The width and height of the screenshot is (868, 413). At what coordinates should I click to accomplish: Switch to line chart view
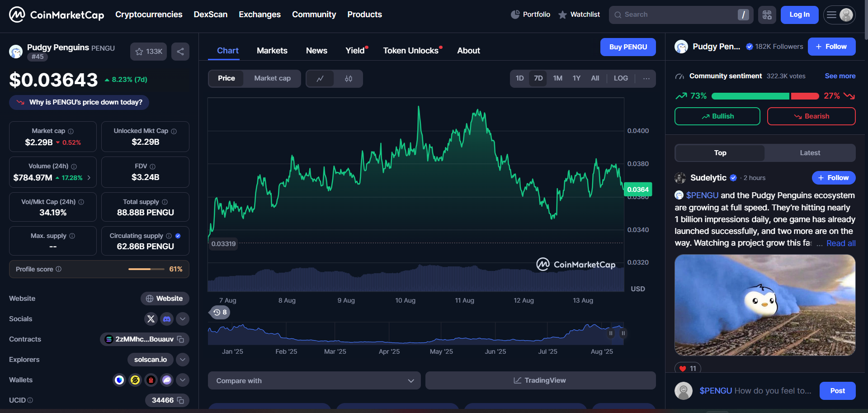click(x=320, y=79)
